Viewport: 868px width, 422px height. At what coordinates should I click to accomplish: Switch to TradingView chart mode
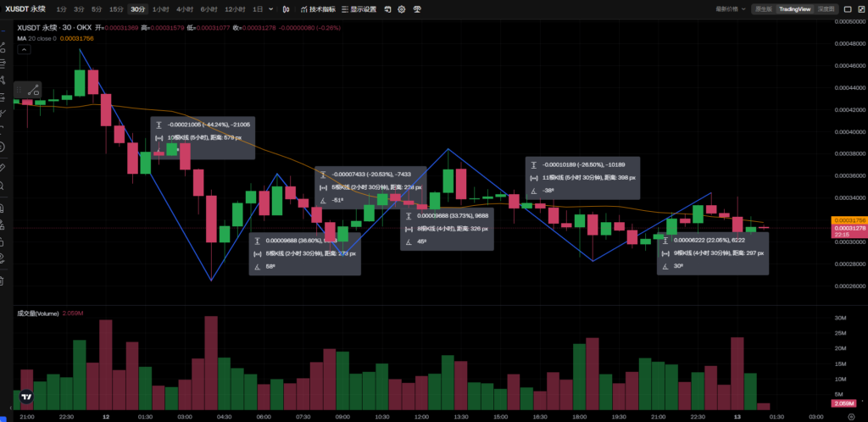[794, 8]
